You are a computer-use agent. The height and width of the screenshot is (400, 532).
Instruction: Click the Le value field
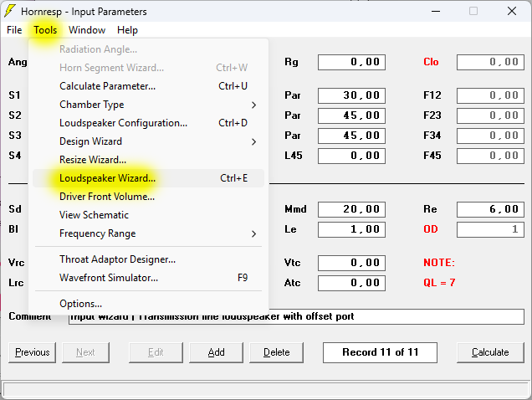351,229
